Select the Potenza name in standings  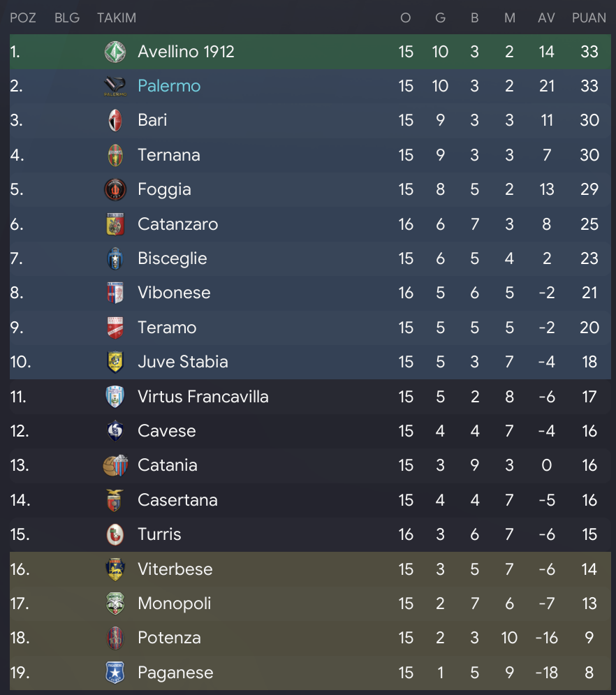point(169,638)
